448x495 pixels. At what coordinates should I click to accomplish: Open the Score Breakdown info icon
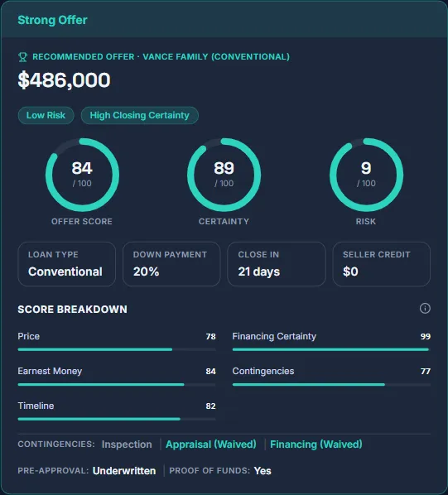pyautogui.click(x=425, y=309)
